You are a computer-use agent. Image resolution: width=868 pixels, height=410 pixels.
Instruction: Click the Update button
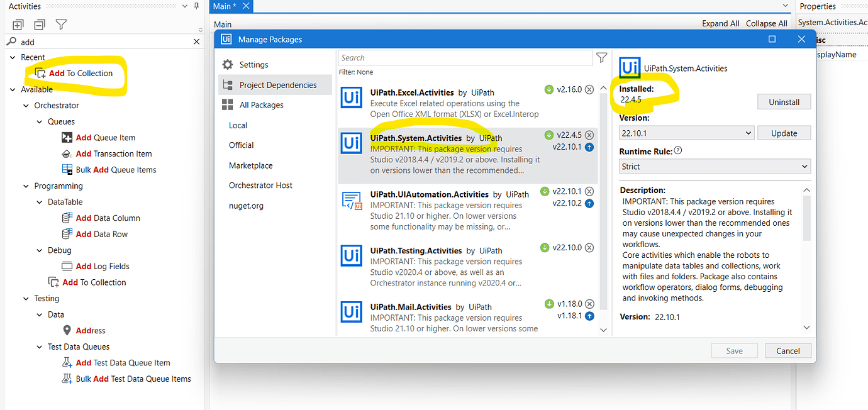784,133
